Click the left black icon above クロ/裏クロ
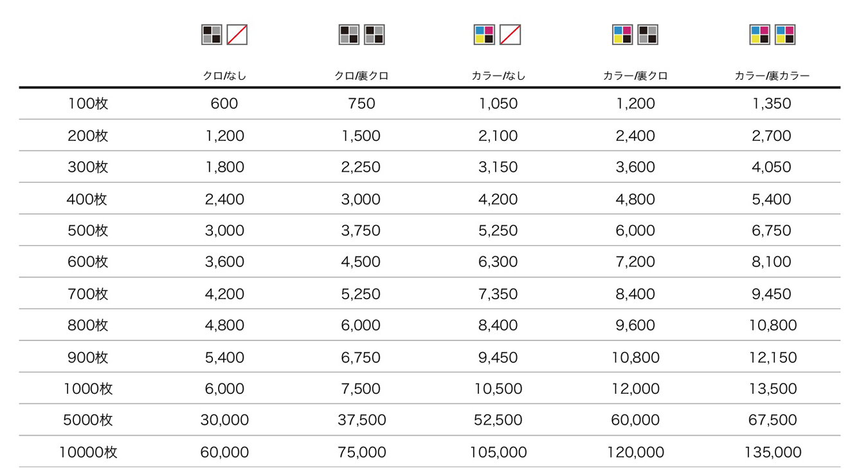The height and width of the screenshot is (473, 868). click(x=349, y=35)
